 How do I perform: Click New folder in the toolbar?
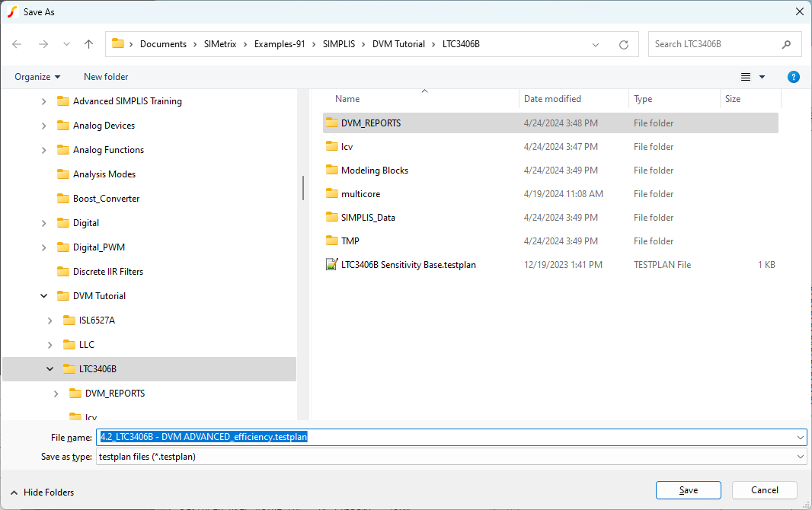(x=106, y=77)
